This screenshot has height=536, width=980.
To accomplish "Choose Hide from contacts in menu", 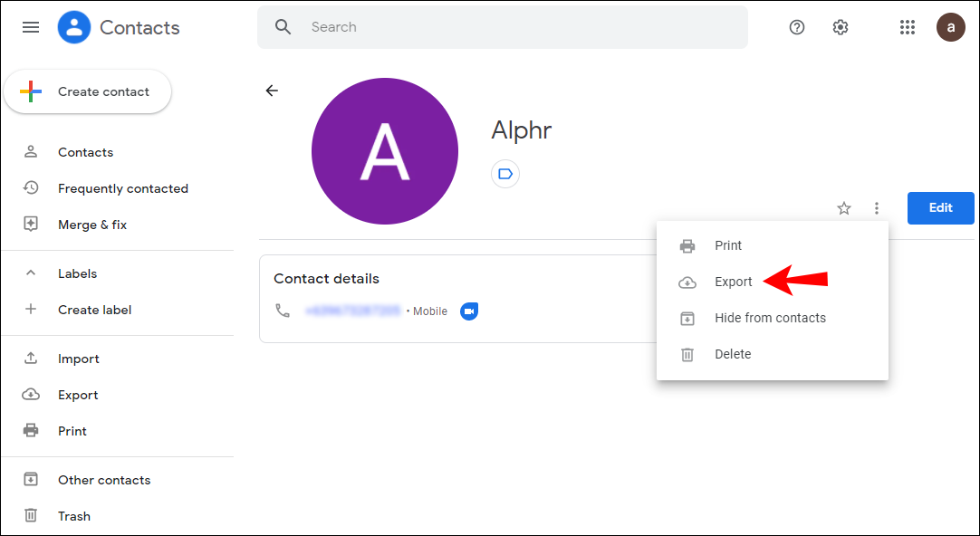I will pyautogui.click(x=770, y=318).
